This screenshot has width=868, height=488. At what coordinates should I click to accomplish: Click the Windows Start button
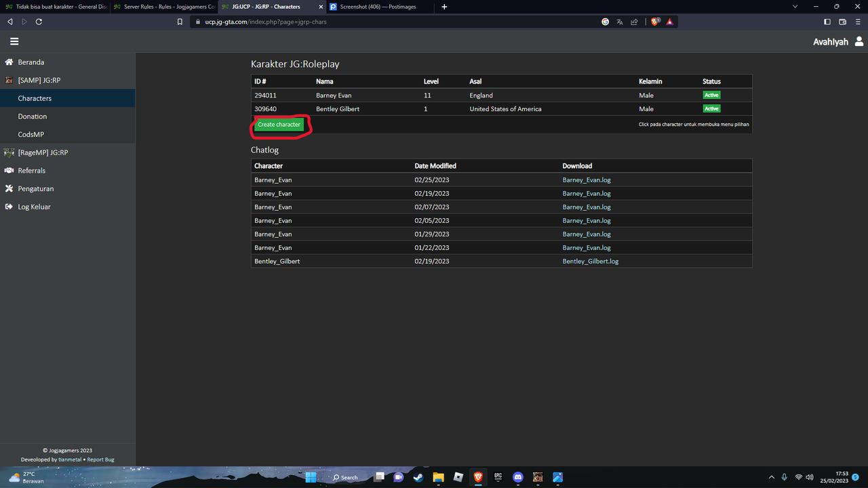[311, 477]
